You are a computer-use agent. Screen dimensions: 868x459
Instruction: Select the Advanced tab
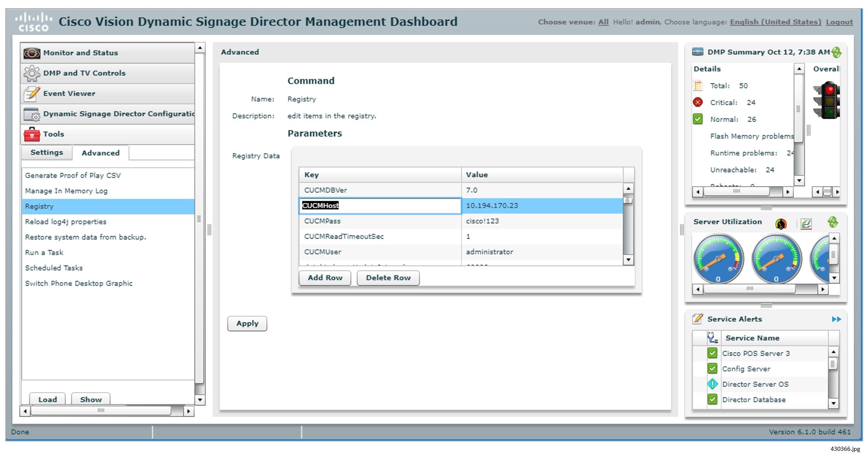coord(101,153)
